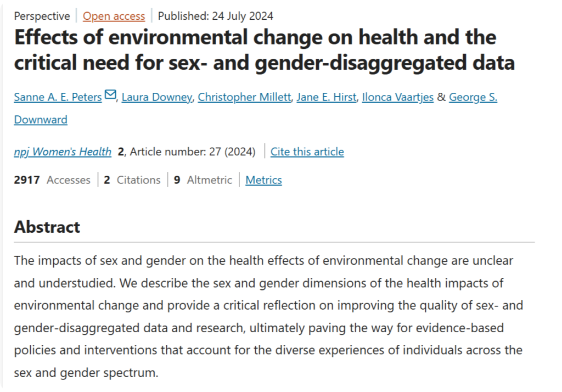Click the Perspective article type label
The width and height of the screenshot is (562, 392).
point(42,16)
